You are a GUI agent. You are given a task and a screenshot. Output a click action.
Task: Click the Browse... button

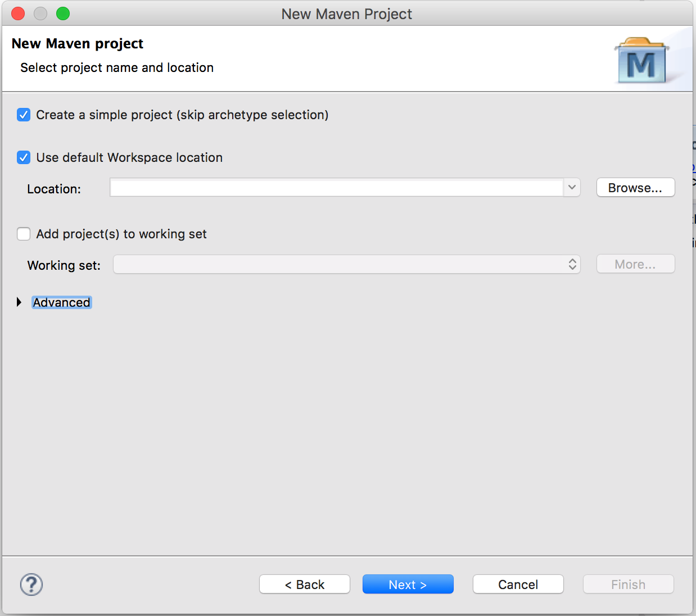coord(635,188)
